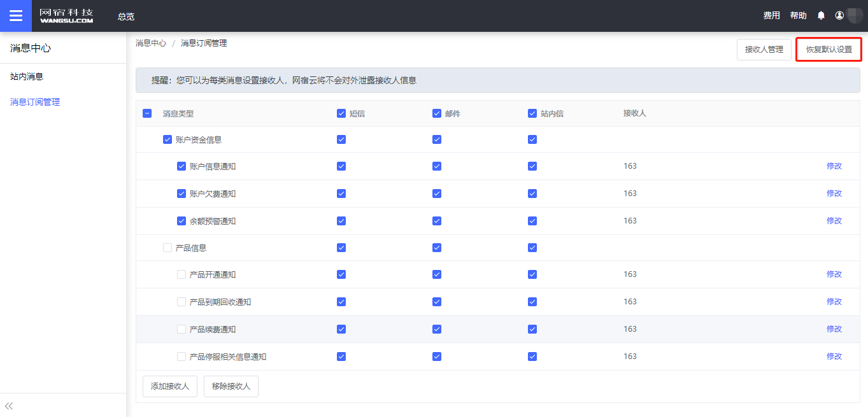Toggle the select-all 消息类型 header checkbox
This screenshot has height=417, width=868.
(x=147, y=113)
